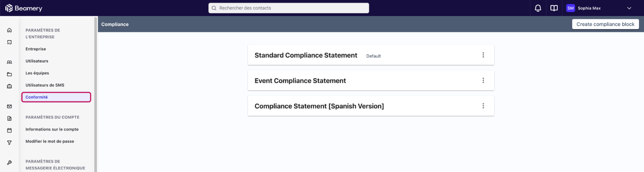Select Conformité in settings menu
644x172 pixels.
56,97
